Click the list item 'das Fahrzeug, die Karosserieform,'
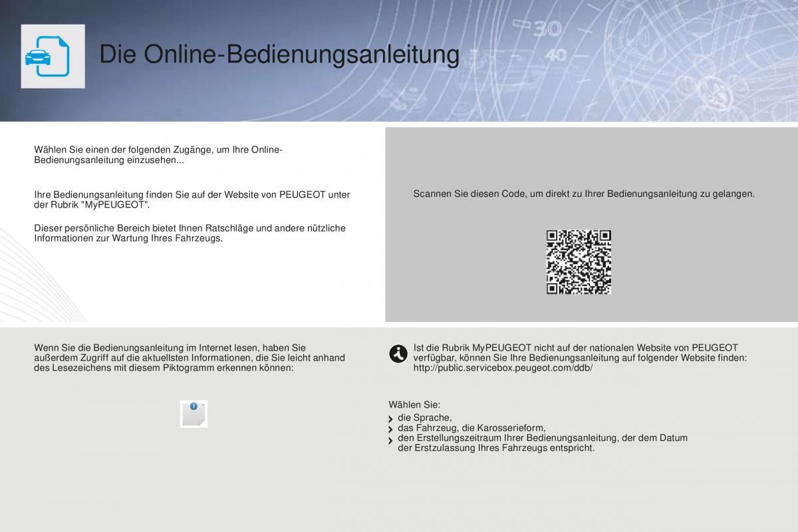798x532 pixels. pos(471,428)
